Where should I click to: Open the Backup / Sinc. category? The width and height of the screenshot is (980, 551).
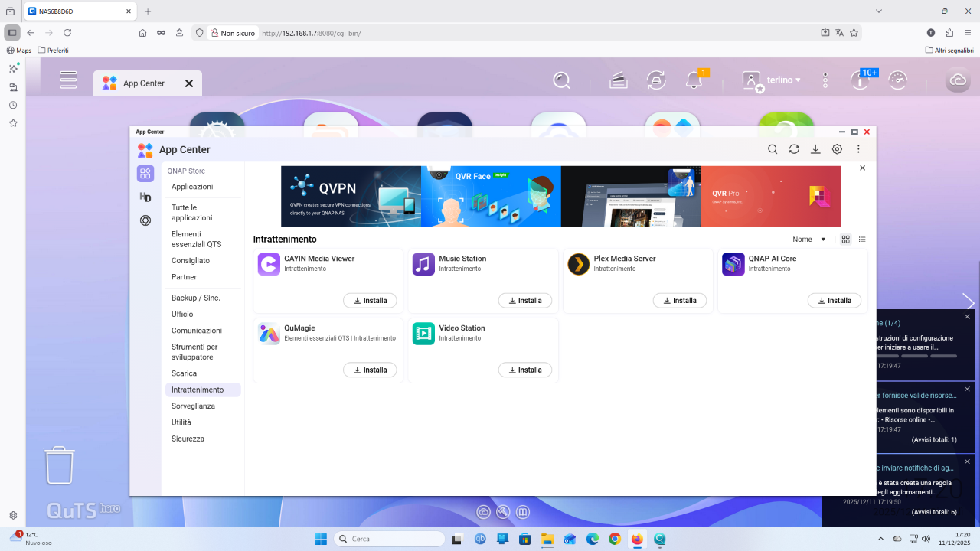(x=195, y=298)
